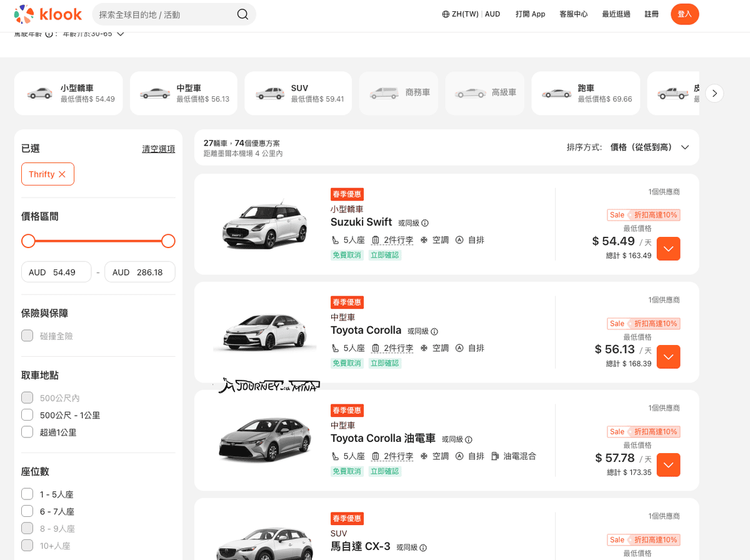The width and height of the screenshot is (750, 560).
Task: Click 清空選項 to clear filters
Action: (159, 149)
